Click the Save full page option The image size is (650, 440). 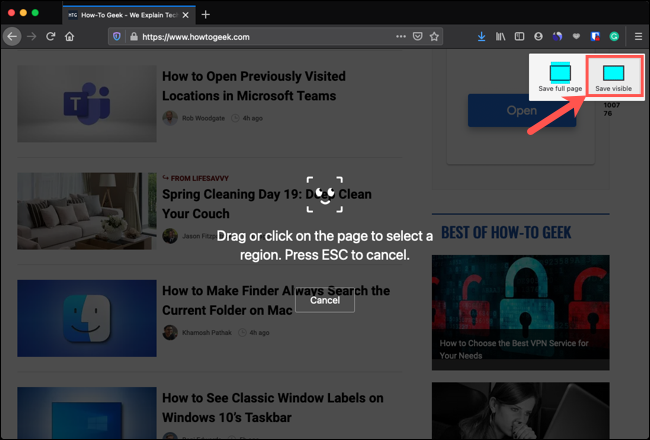click(x=560, y=77)
